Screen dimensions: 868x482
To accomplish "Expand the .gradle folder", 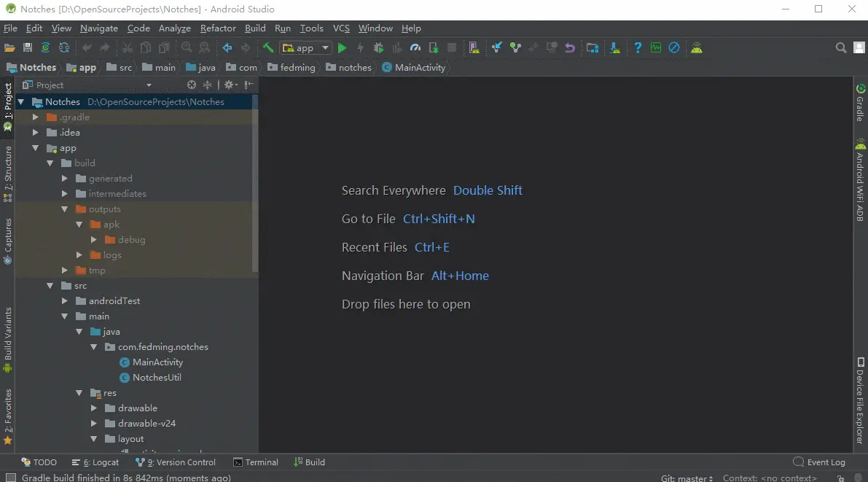I will coord(36,117).
